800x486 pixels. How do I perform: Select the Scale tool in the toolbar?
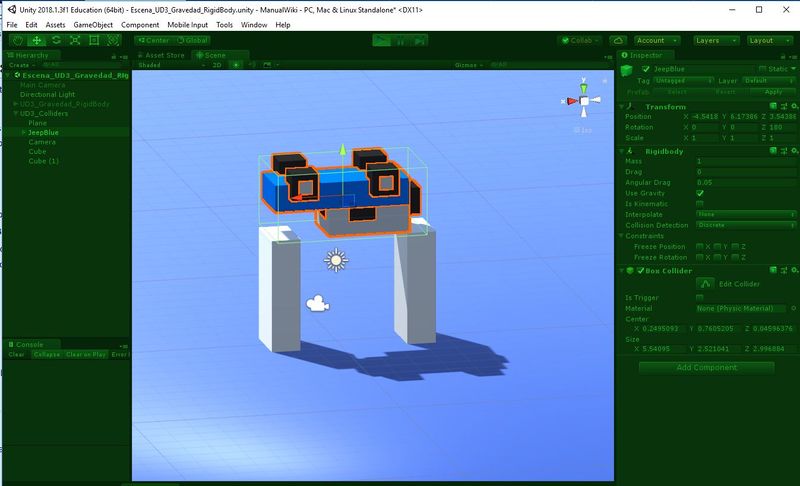pyautogui.click(x=75, y=40)
